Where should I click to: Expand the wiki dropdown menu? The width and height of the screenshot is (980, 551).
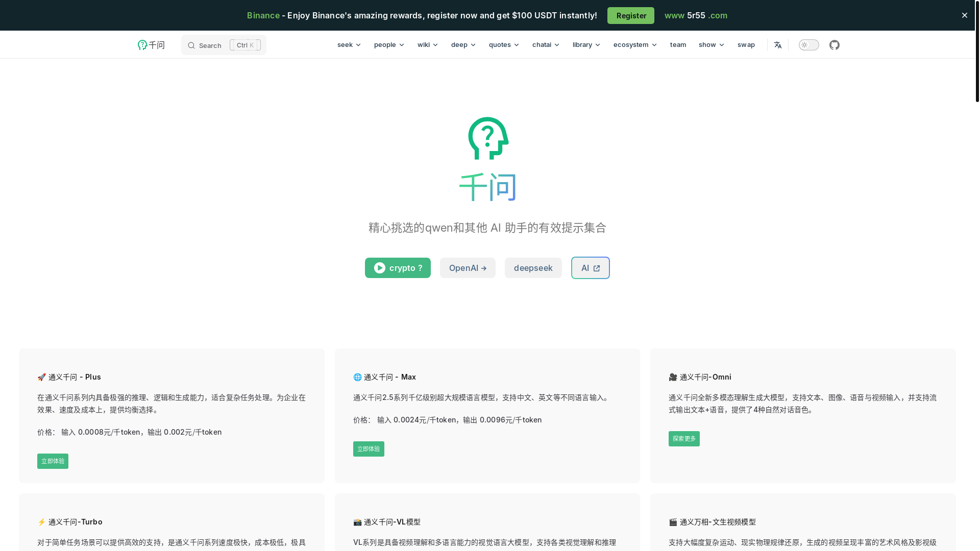[428, 45]
